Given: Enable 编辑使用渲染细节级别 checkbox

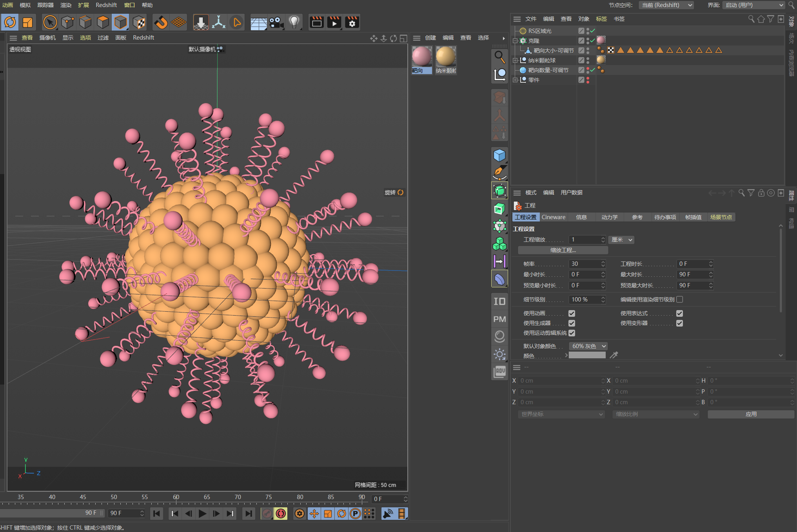Looking at the screenshot, I should coord(679,299).
